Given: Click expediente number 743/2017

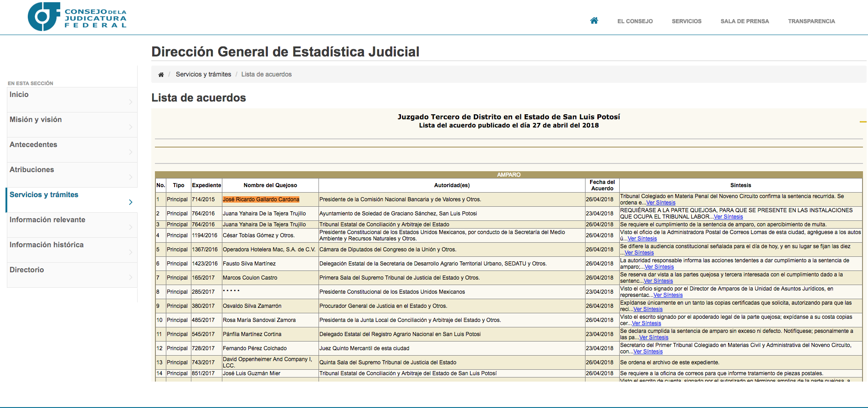Looking at the screenshot, I should click(203, 362).
